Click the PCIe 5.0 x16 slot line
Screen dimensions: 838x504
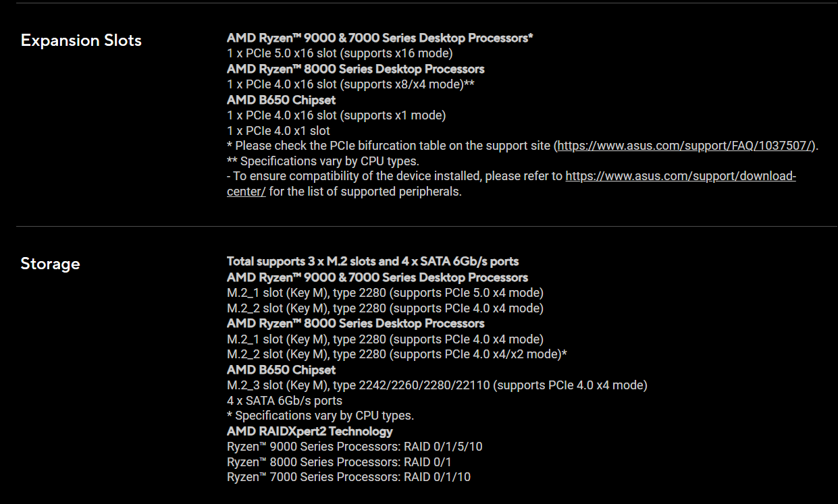point(340,53)
